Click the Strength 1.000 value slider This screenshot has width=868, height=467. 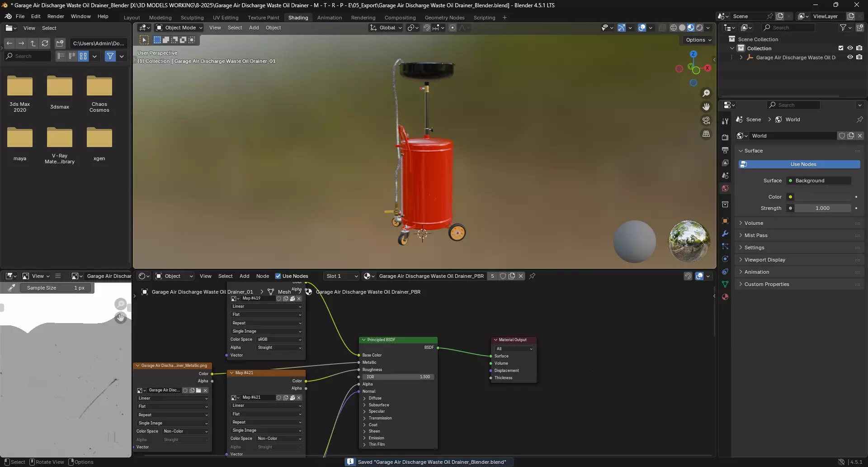(x=822, y=208)
